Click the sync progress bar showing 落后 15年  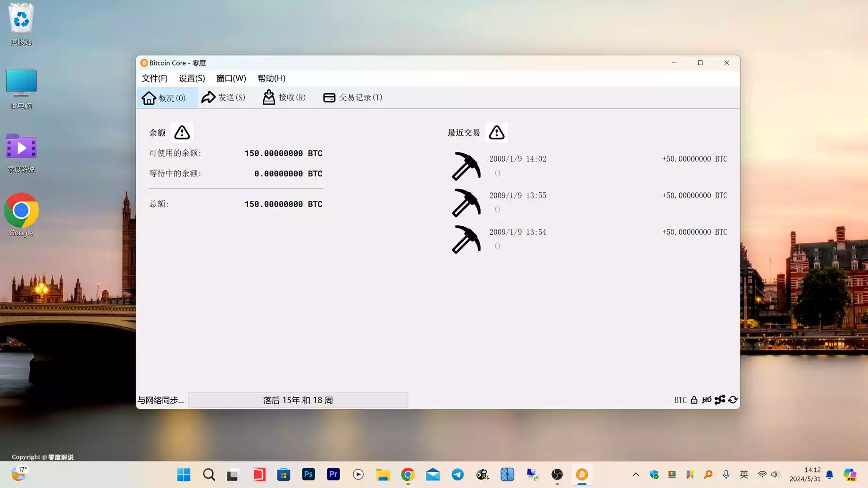[298, 400]
